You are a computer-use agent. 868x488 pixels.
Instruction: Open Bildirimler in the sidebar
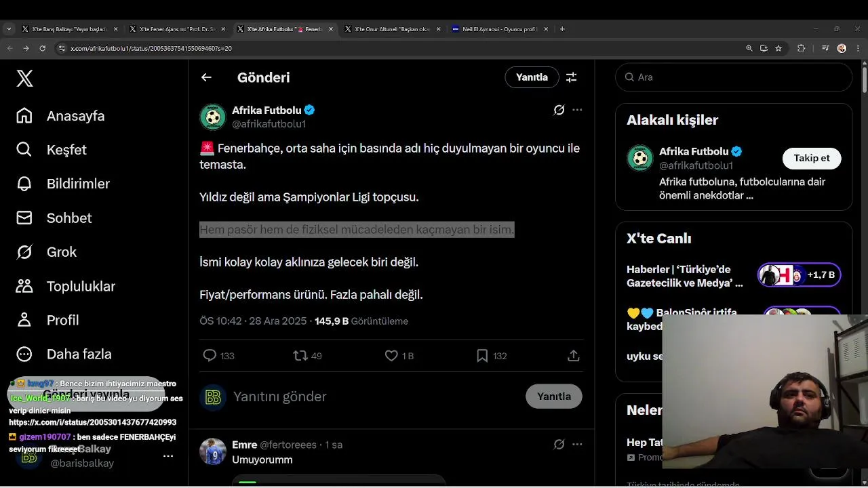click(77, 184)
